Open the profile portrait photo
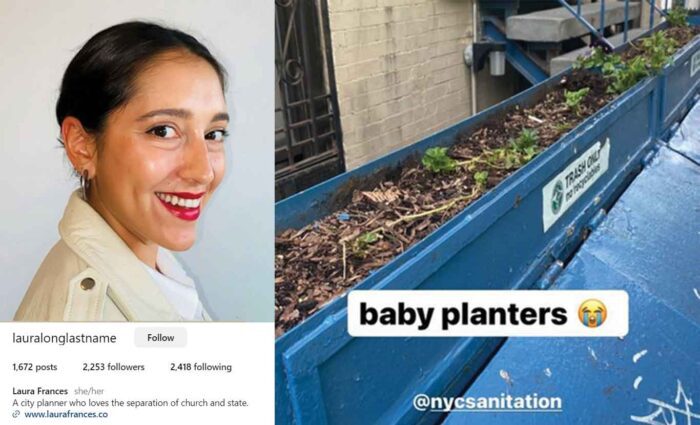This screenshot has width=700, height=425. click(137, 161)
